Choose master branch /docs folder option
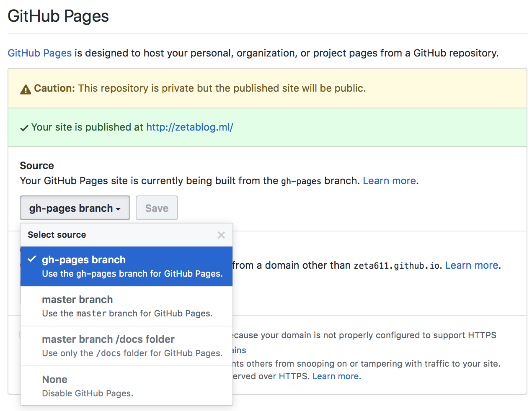This screenshot has width=532, height=411. [x=127, y=346]
